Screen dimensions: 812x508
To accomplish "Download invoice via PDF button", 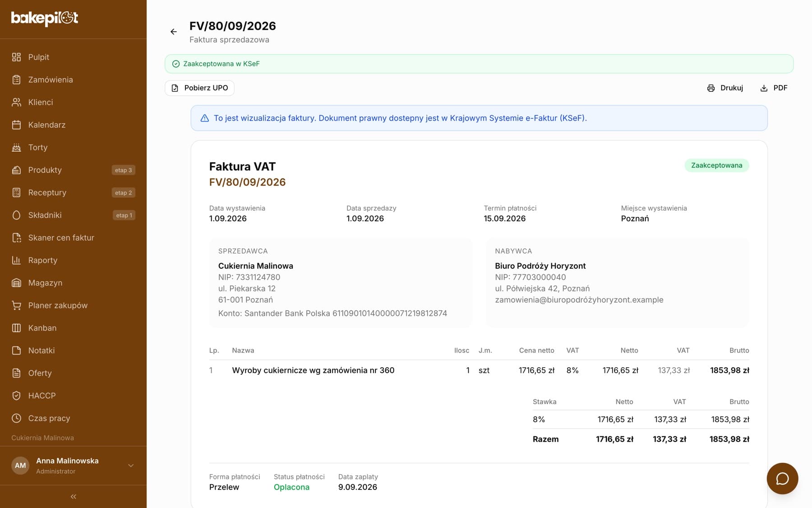I will (x=774, y=88).
